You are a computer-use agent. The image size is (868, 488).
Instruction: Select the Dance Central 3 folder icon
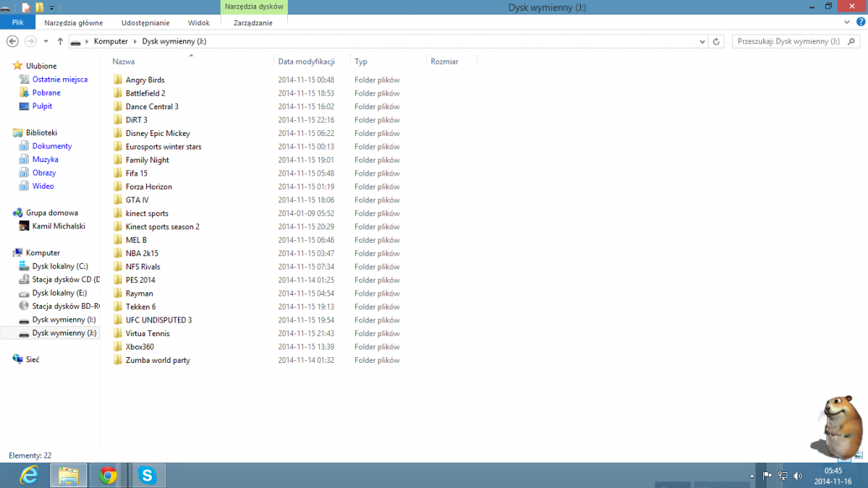click(x=118, y=106)
